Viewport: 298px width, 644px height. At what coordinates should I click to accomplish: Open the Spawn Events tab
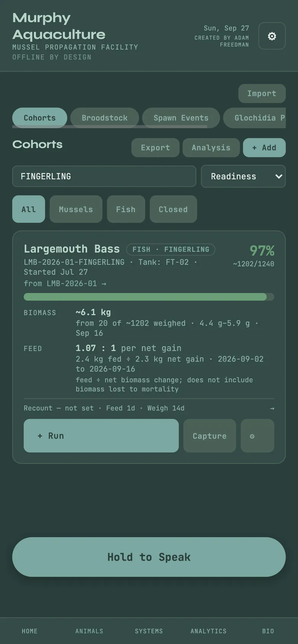[181, 118]
